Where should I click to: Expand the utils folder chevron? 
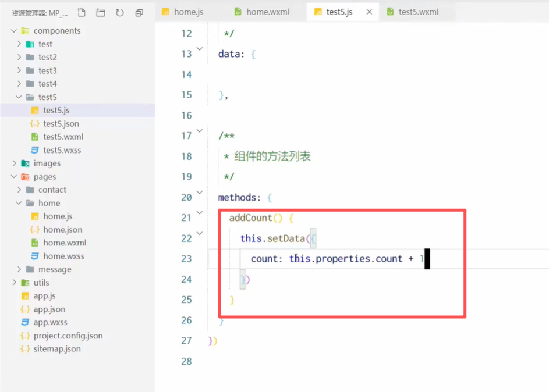tap(15, 282)
